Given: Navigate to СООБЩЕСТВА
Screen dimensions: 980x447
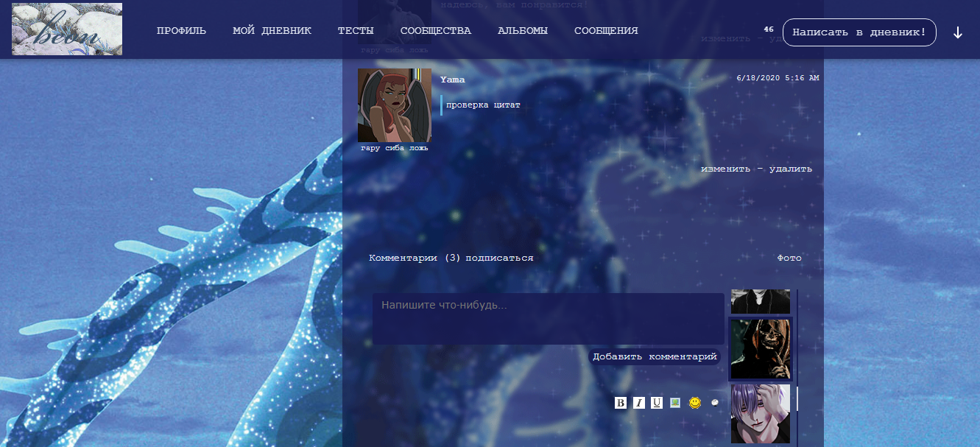Looking at the screenshot, I should point(435,31).
